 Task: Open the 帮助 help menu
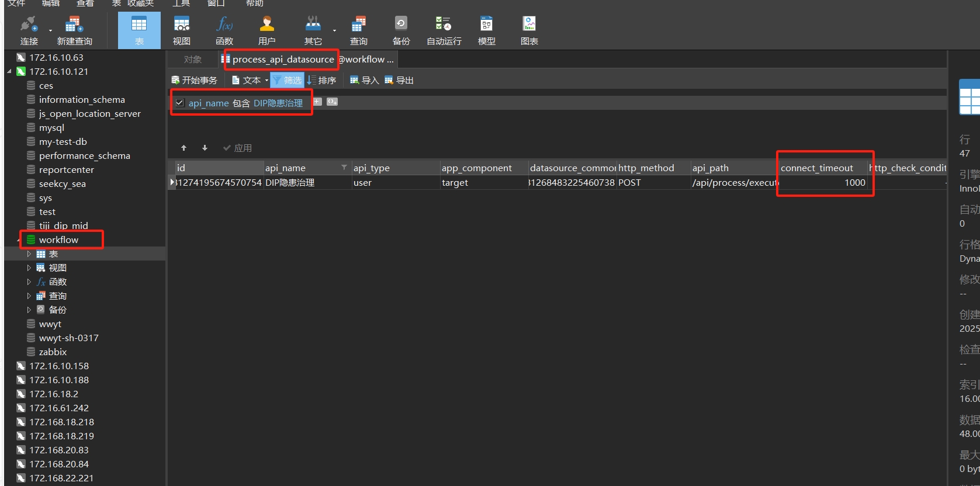pos(254,4)
